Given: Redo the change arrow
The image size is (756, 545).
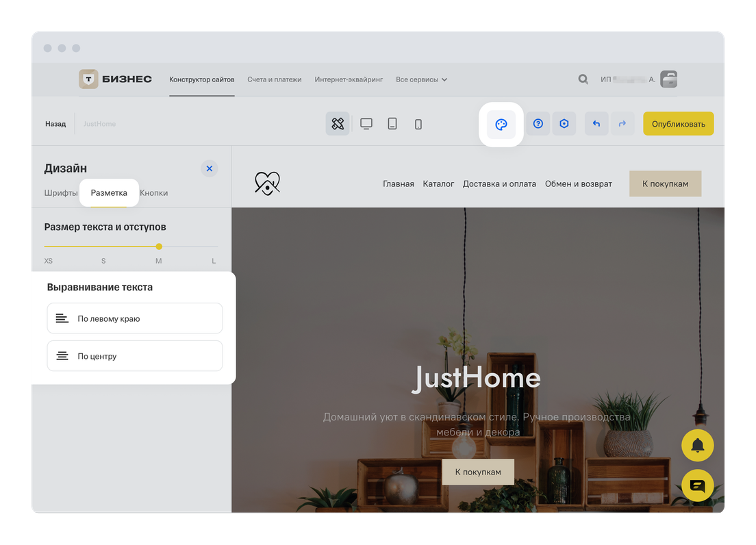Looking at the screenshot, I should tap(622, 124).
